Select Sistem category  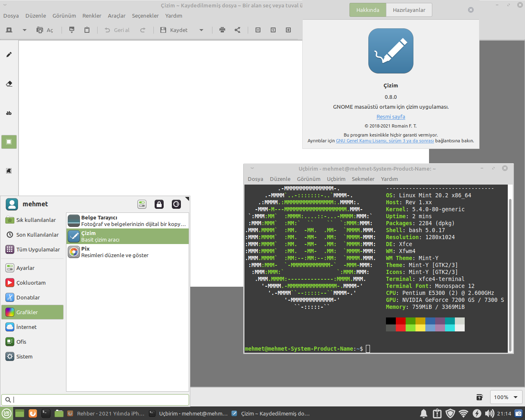pyautogui.click(x=32, y=356)
